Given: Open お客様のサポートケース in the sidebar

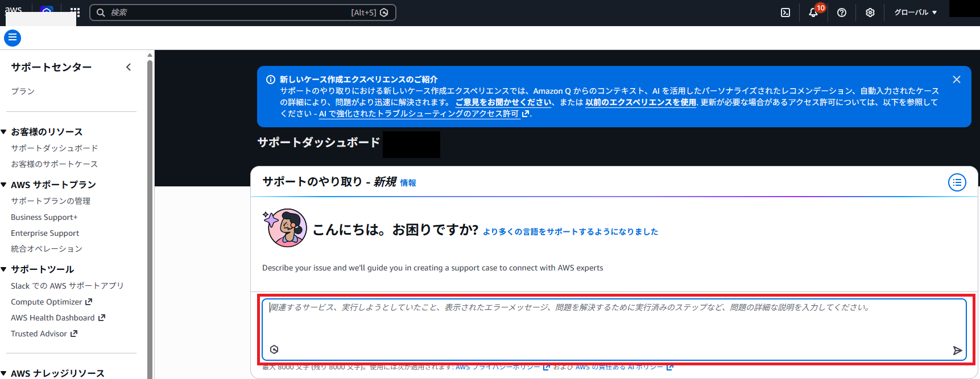Looking at the screenshot, I should click(55, 164).
